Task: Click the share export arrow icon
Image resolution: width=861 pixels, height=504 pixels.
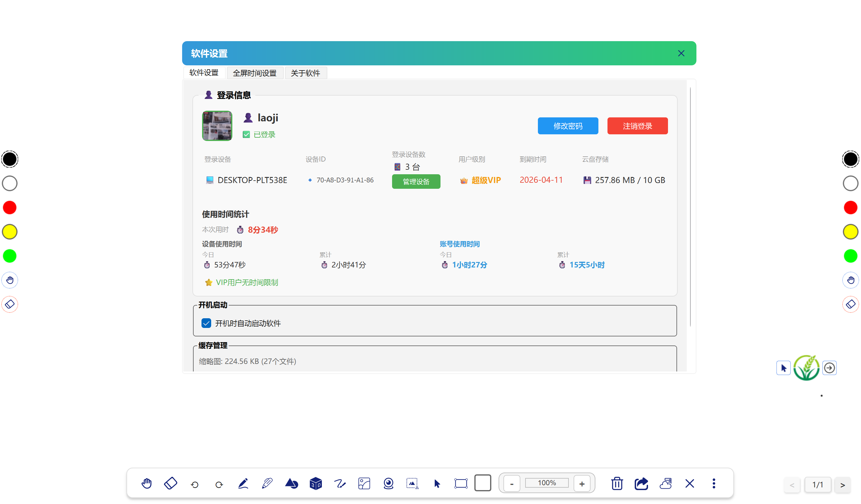Action: 641,483
